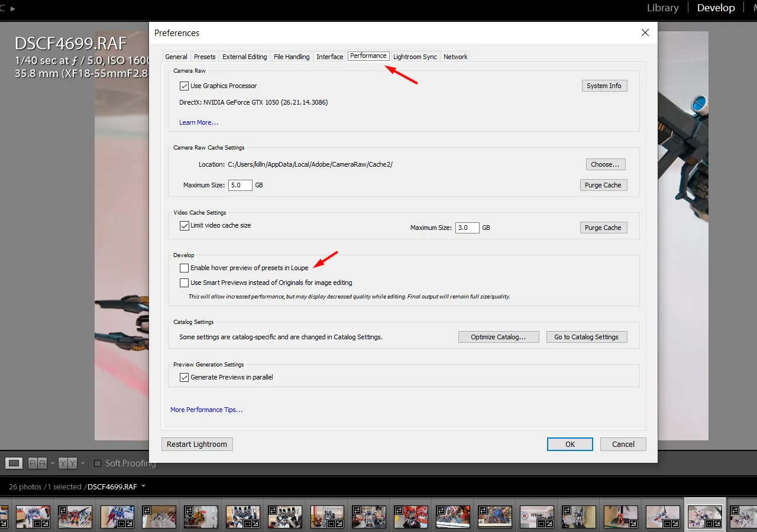Click adjustments badge on red figure thumbnail

(x=633, y=523)
